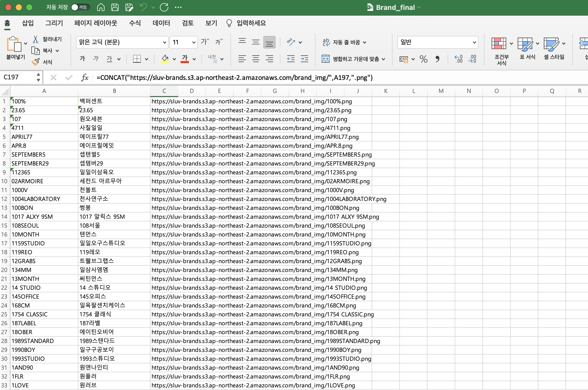Click the Home icon in title bar
Image resolution: width=588 pixels, height=390 pixels.
(x=101, y=7)
